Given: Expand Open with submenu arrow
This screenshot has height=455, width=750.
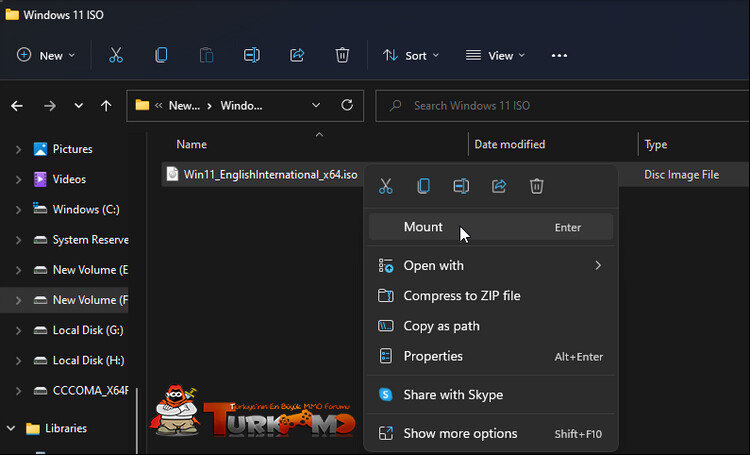Looking at the screenshot, I should tap(598, 266).
